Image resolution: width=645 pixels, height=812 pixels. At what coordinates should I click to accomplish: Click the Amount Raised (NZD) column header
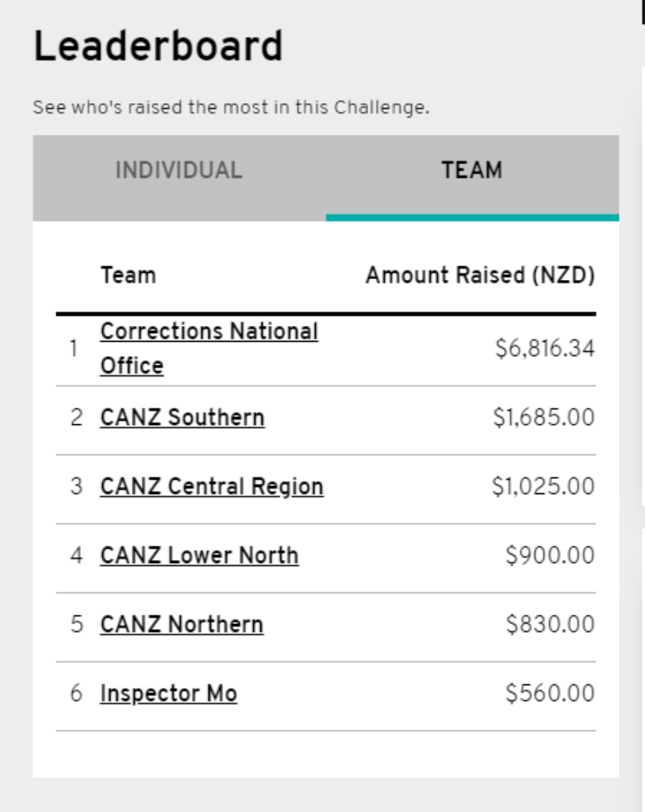point(480,275)
